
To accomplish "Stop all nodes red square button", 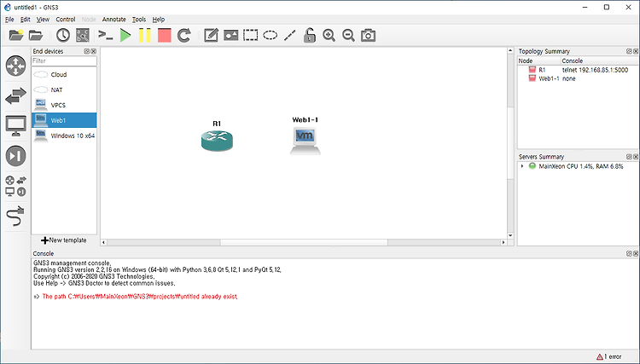I will pos(165,36).
